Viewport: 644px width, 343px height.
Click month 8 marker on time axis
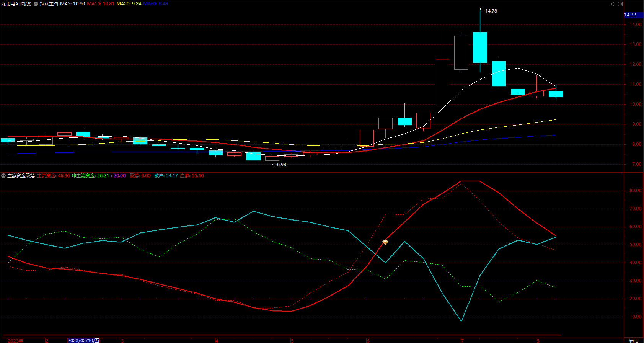coord(538,340)
